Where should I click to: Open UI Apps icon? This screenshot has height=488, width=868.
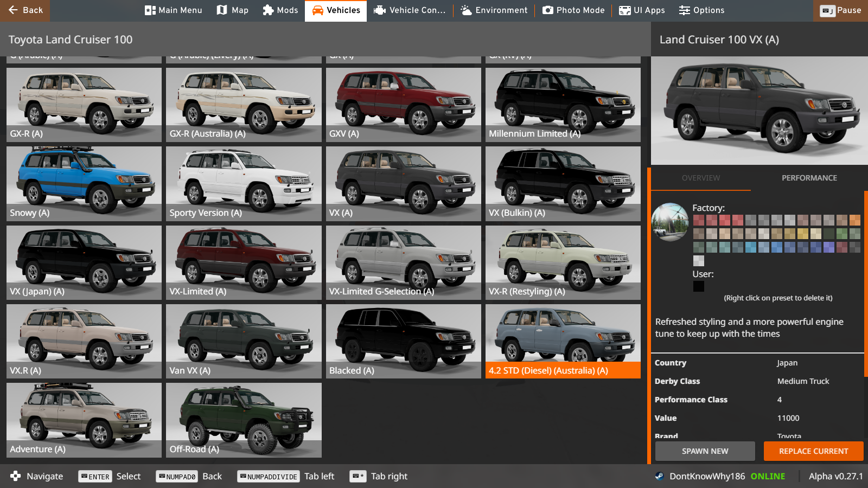625,10
